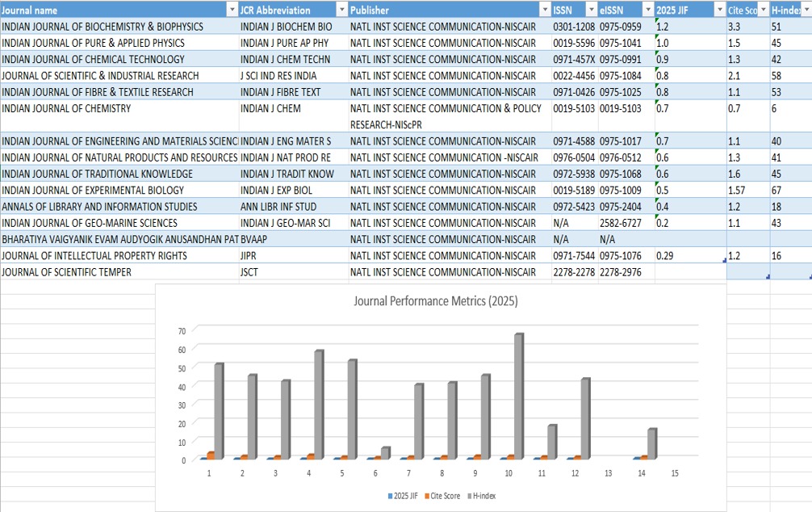
Task: Select abbreviation cell JIPR
Action: 294,255
